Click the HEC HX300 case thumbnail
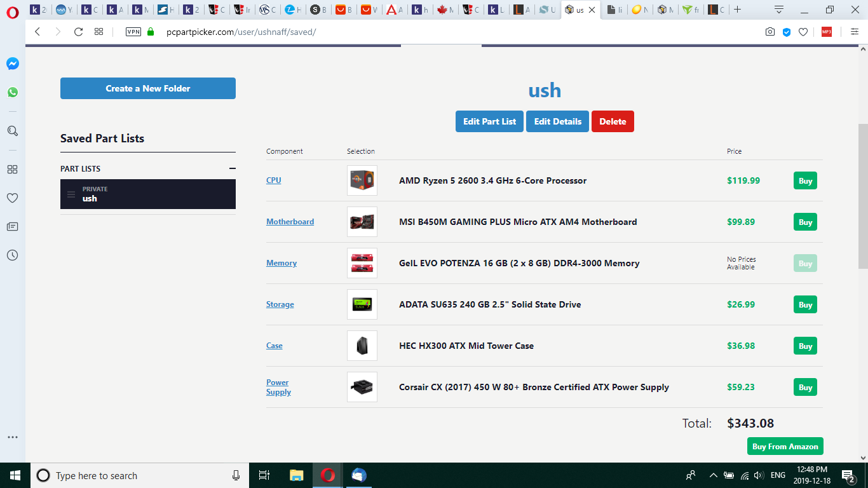 pyautogui.click(x=362, y=346)
